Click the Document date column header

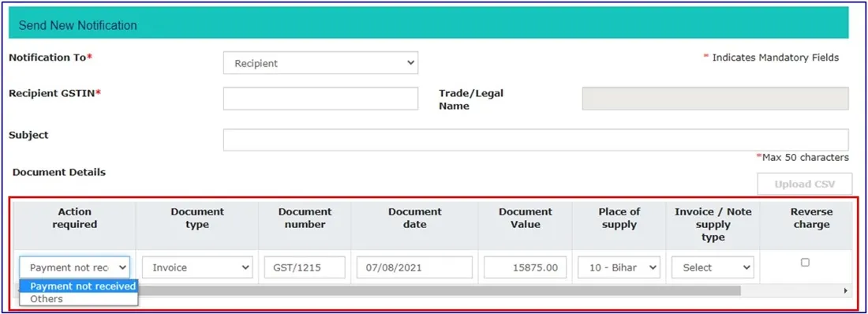tap(414, 219)
